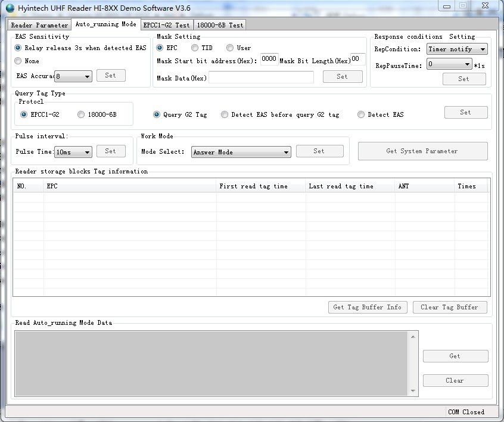Click the EPC column header
504x422 pixels.
pos(130,186)
